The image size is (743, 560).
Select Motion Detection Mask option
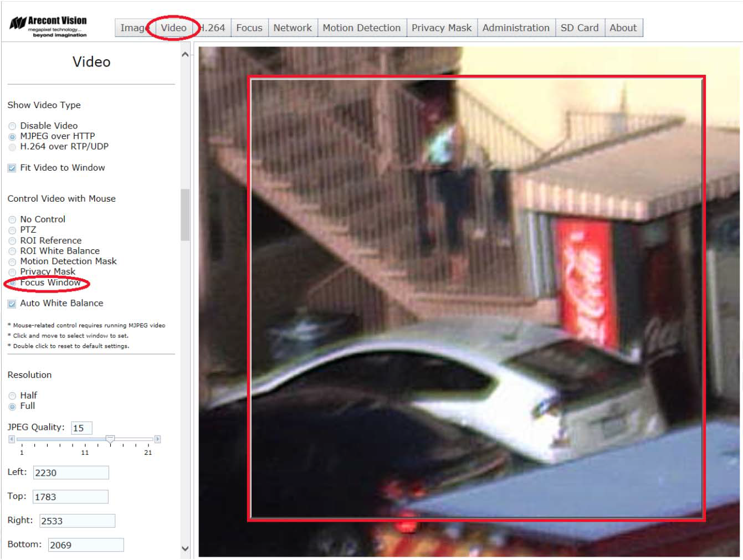click(12, 261)
